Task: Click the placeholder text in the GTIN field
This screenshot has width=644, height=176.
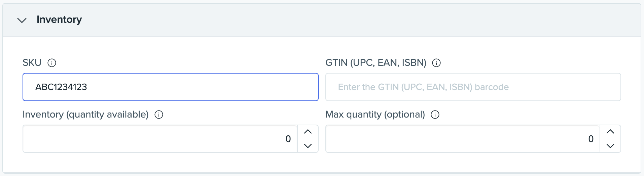Action: 423,87
